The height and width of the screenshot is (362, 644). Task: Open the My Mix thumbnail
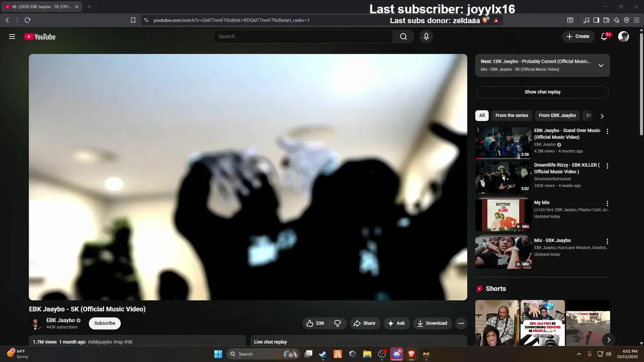point(503,215)
